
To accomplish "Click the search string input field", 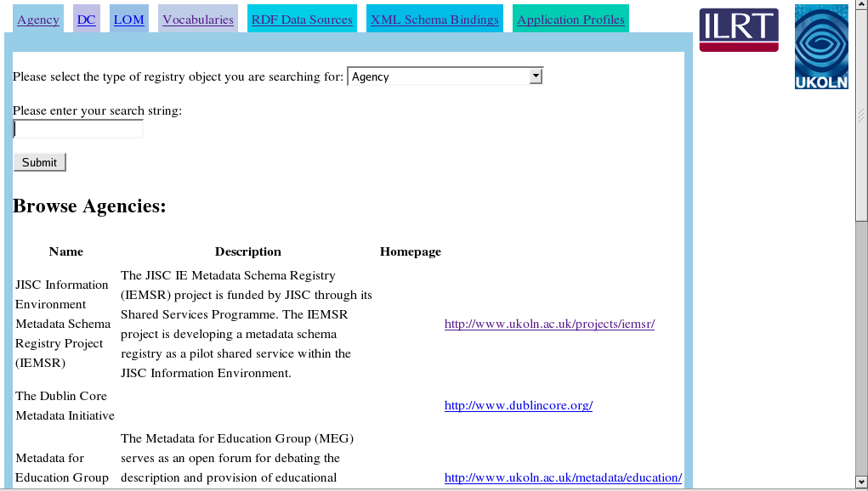I will pos(78,129).
